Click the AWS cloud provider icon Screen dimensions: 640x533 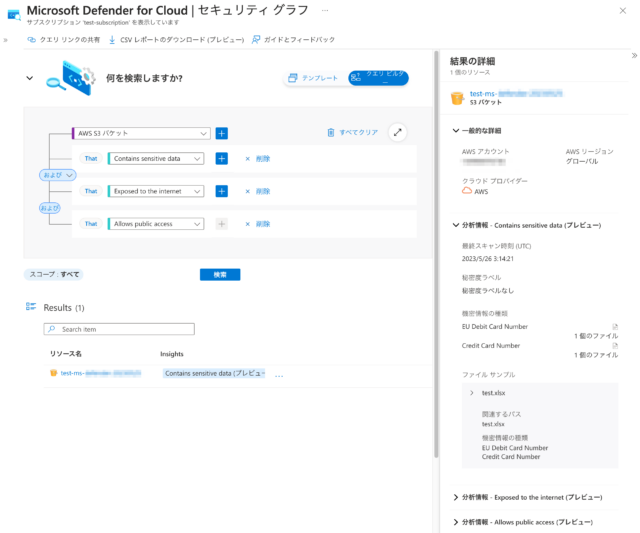click(x=467, y=191)
